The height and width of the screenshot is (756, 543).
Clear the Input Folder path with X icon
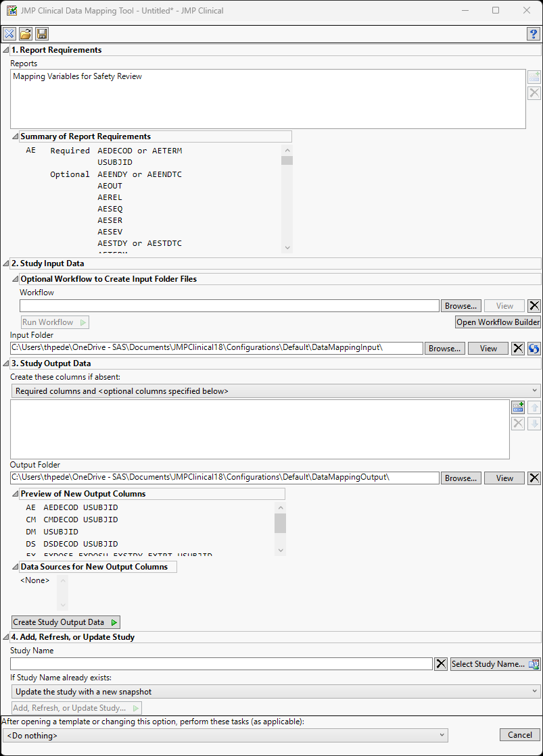[x=518, y=349]
